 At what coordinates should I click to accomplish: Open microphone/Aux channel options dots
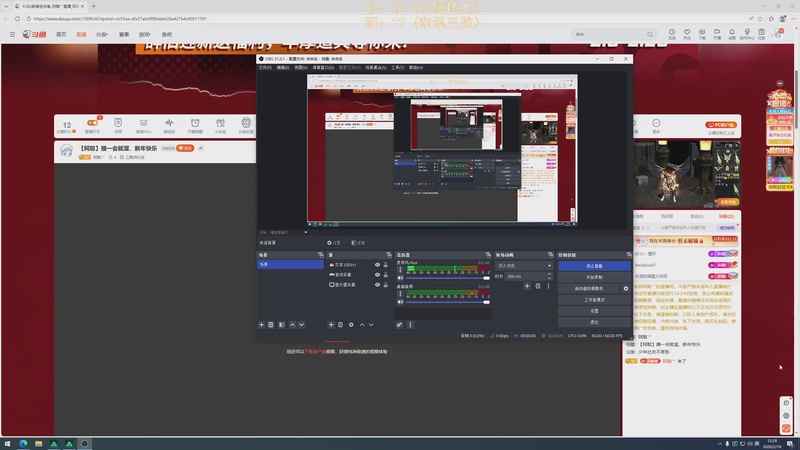(x=401, y=269)
